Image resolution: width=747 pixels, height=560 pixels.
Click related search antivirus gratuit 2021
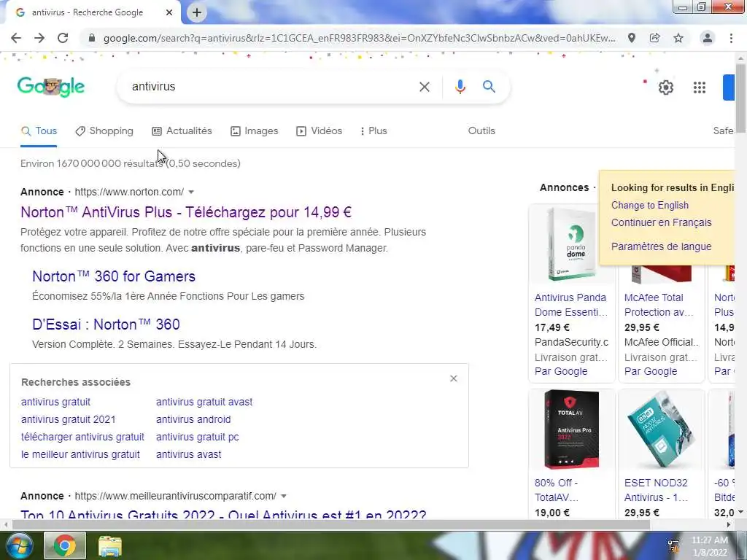(x=68, y=419)
